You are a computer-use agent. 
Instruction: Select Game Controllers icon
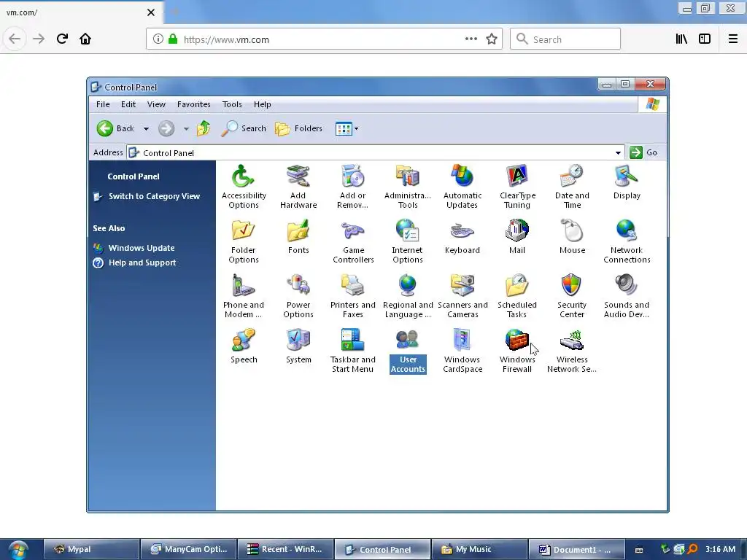353,241
